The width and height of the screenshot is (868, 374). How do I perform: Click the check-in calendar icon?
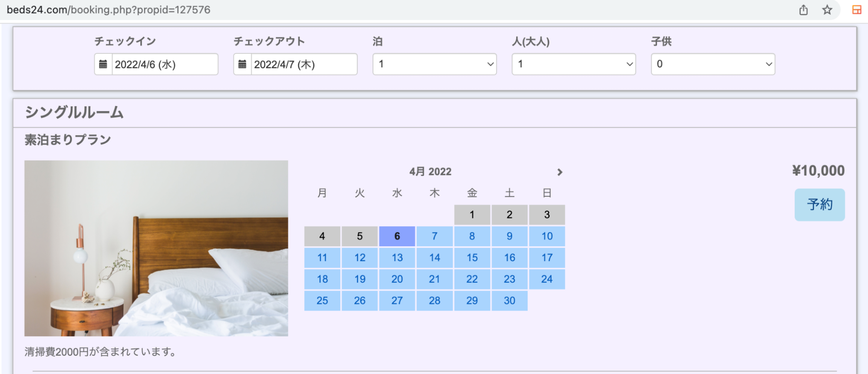click(x=103, y=64)
